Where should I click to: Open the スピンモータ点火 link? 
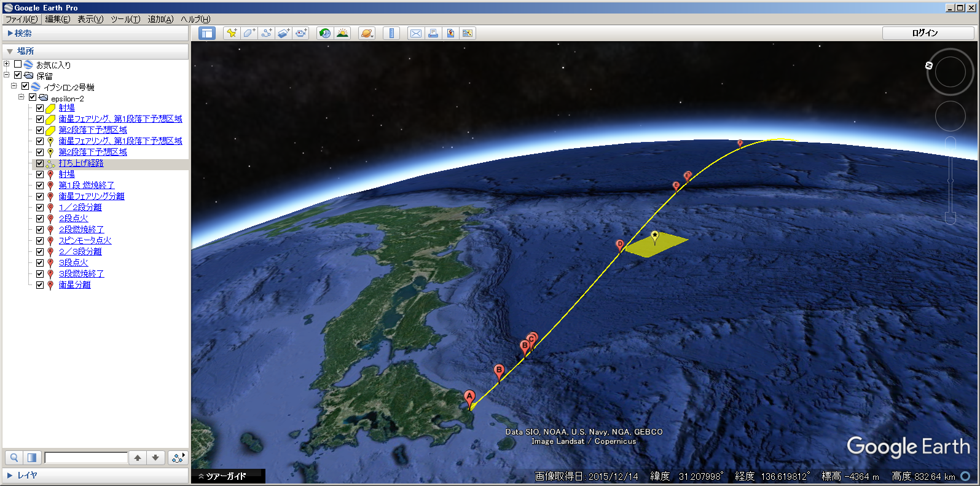pos(85,241)
